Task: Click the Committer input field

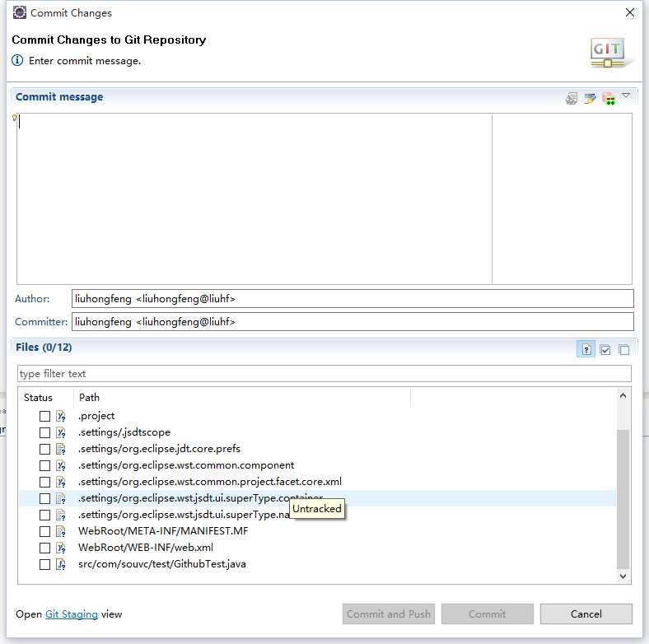Action: click(x=353, y=322)
